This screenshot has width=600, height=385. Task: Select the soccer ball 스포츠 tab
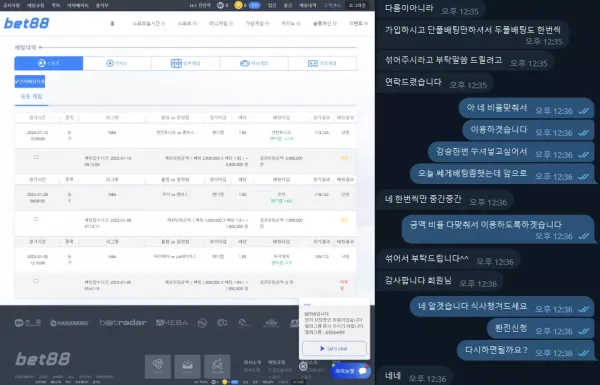(49, 63)
